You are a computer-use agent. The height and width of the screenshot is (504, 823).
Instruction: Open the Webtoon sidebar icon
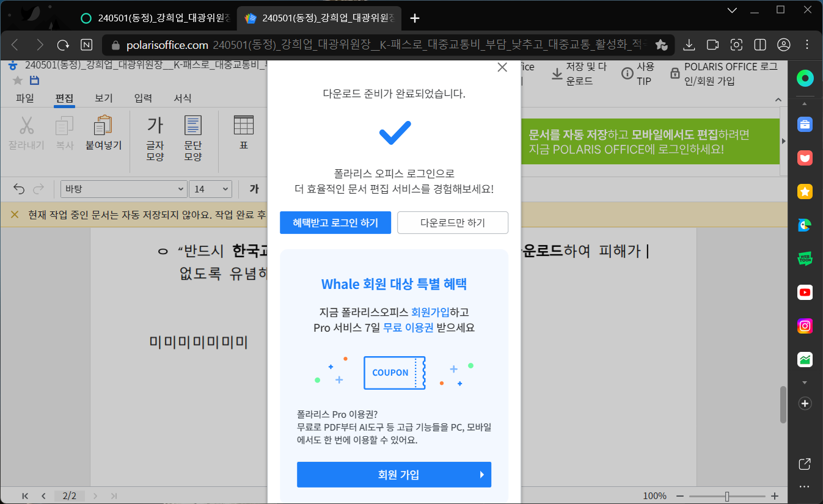(x=805, y=259)
